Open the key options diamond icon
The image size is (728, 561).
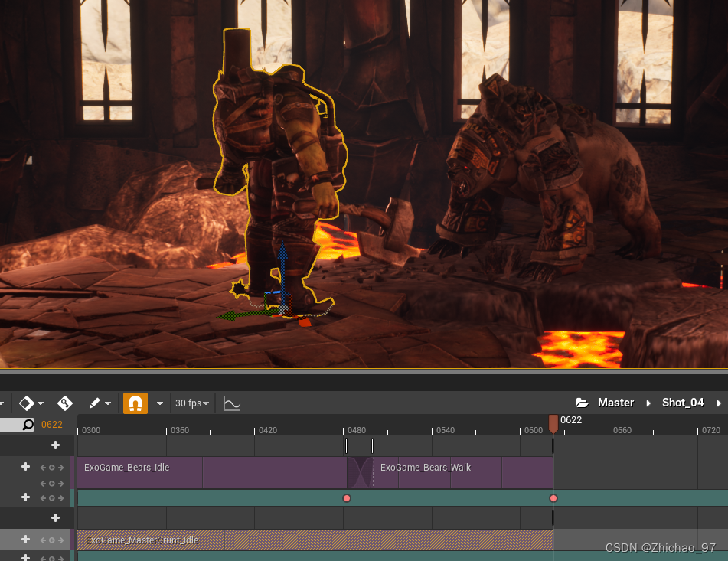point(27,403)
